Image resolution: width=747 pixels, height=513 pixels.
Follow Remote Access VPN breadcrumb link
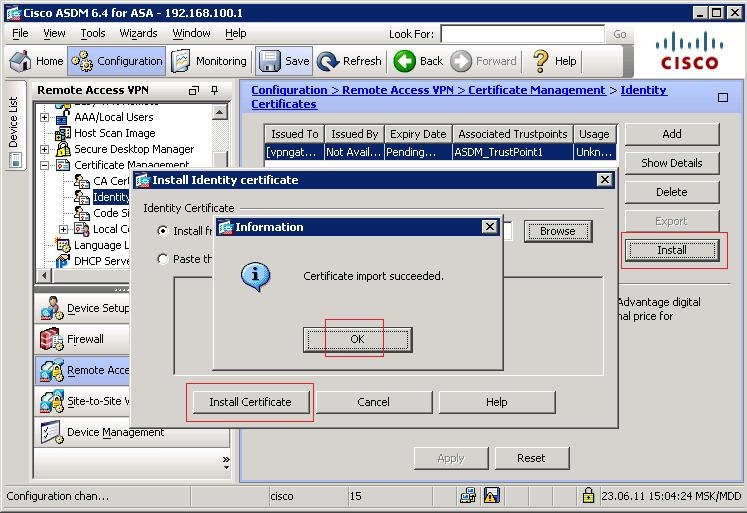point(398,90)
